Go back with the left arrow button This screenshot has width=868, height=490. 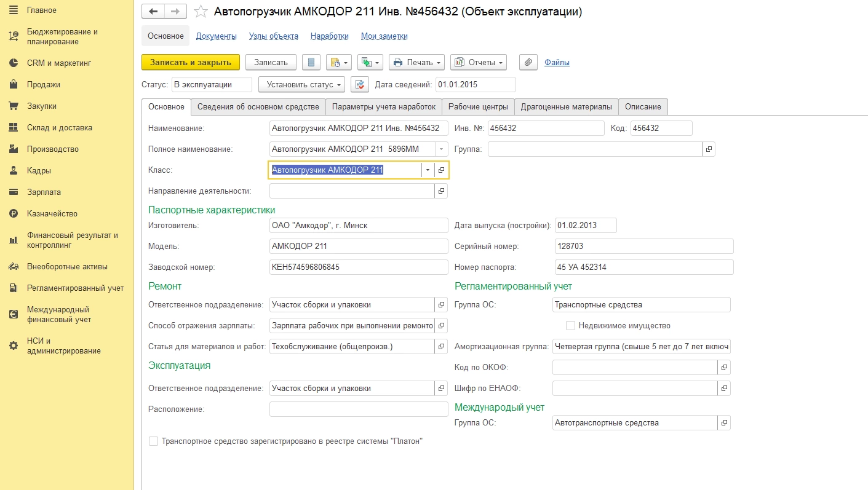153,11
